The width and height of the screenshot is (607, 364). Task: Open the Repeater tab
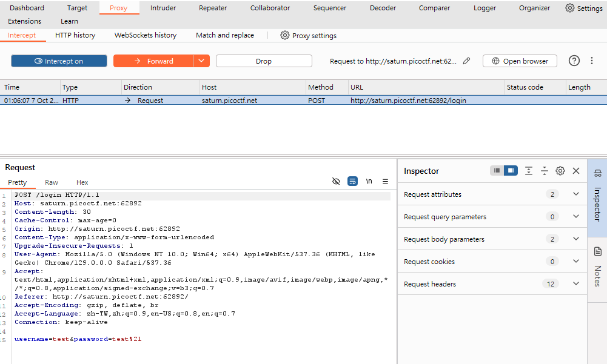(x=212, y=8)
